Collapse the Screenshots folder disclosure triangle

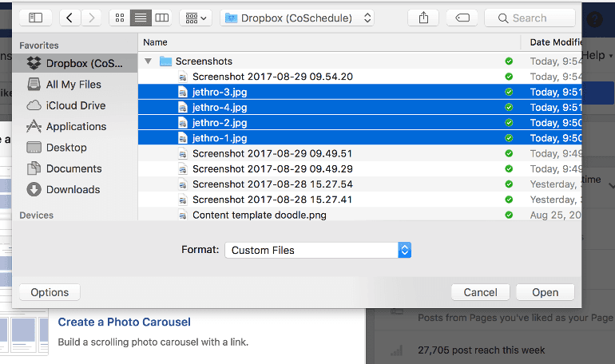(149, 61)
